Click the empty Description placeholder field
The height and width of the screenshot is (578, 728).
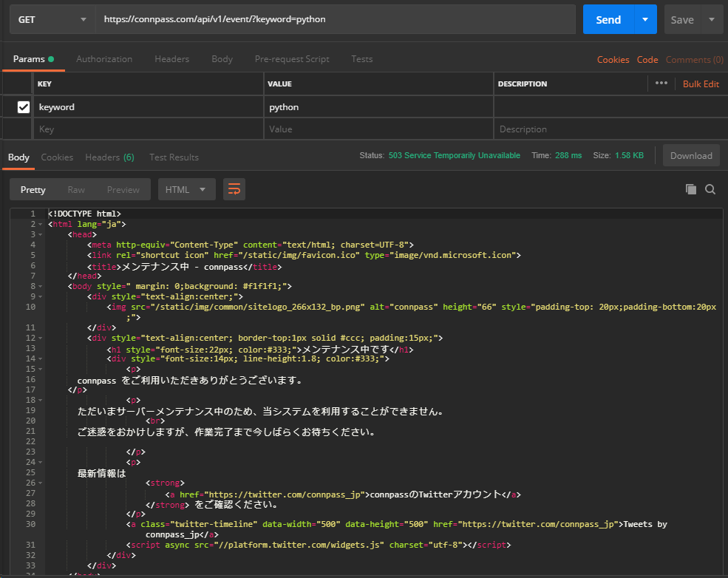(x=610, y=129)
